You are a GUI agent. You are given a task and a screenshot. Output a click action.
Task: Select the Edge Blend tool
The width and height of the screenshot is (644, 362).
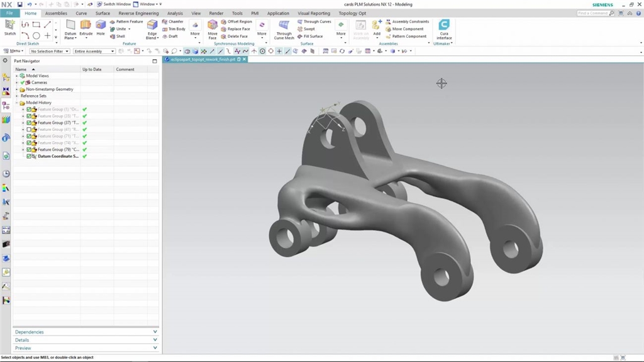pos(152,28)
